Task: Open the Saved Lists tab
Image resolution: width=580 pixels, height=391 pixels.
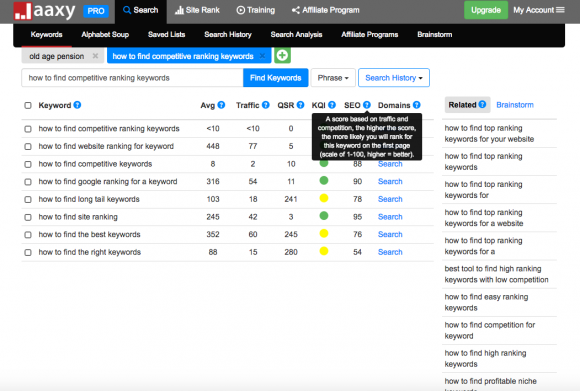Action: [166, 34]
